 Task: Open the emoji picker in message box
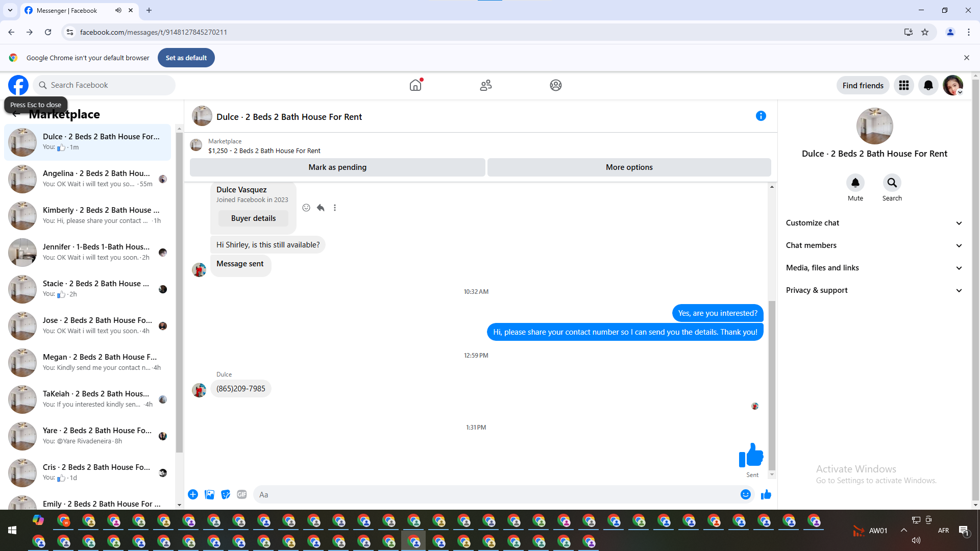(746, 494)
